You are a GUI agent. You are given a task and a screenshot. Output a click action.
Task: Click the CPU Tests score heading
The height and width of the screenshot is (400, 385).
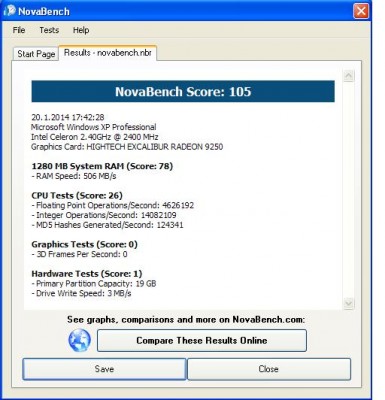tap(77, 195)
